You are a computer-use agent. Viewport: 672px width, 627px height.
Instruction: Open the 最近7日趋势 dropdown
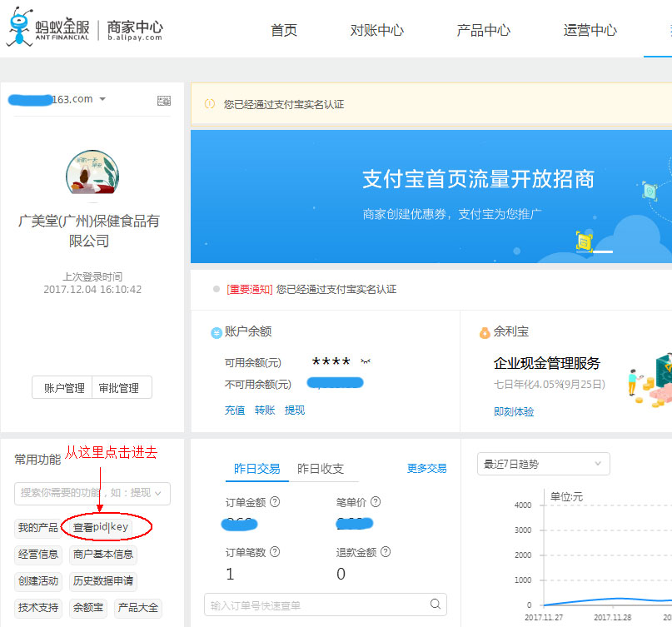point(544,464)
